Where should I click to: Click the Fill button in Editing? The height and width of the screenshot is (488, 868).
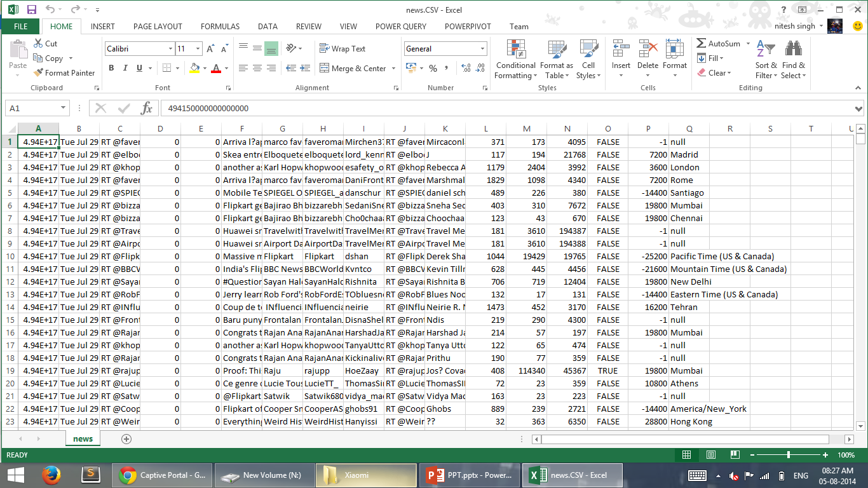click(711, 58)
